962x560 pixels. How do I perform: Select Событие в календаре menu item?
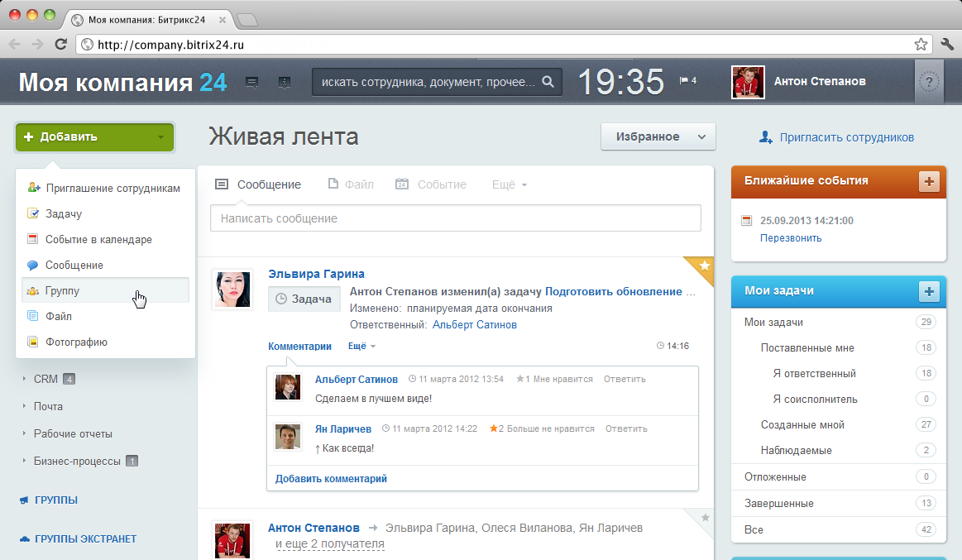tap(106, 239)
